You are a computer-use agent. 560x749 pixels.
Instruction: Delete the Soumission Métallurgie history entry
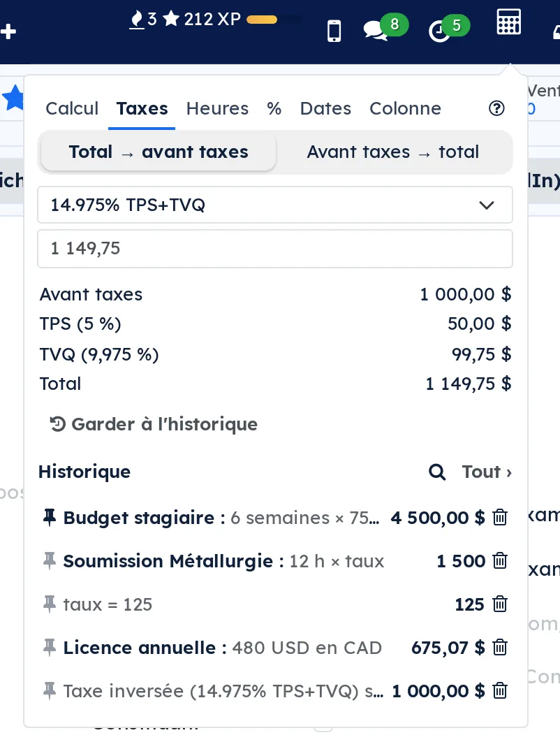click(500, 561)
